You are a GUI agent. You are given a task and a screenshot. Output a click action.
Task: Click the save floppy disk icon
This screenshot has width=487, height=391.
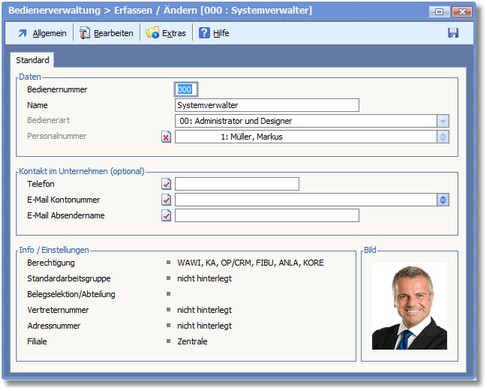pos(453,33)
